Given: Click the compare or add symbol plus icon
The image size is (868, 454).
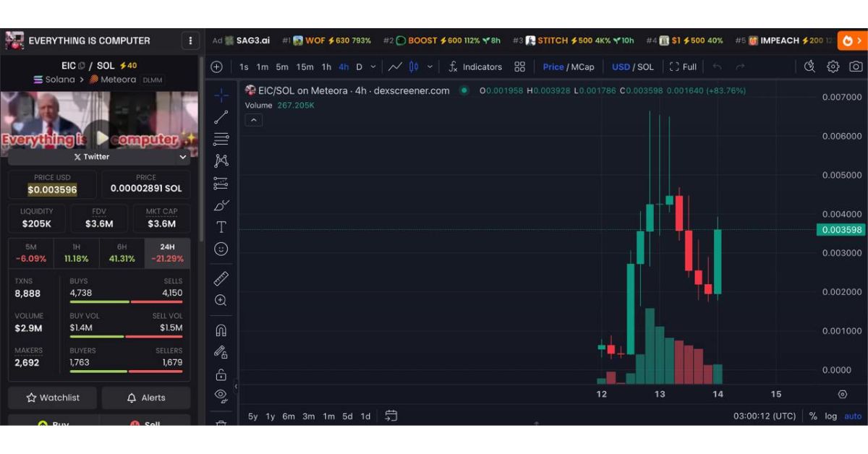Looking at the screenshot, I should [x=216, y=67].
